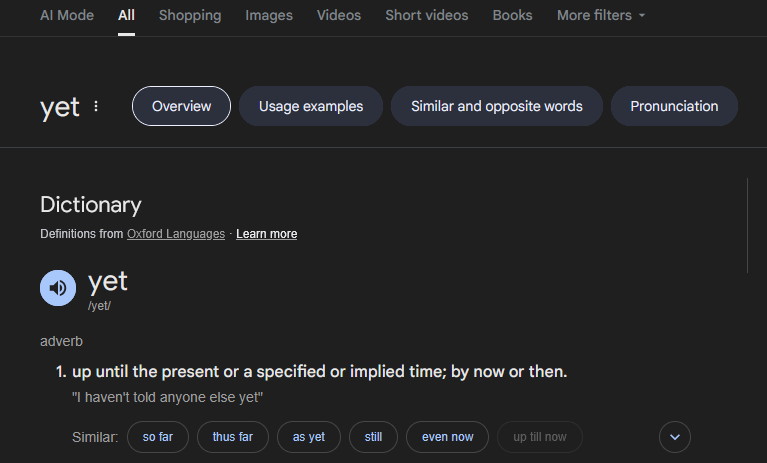Open the Short videos tab

(x=427, y=15)
